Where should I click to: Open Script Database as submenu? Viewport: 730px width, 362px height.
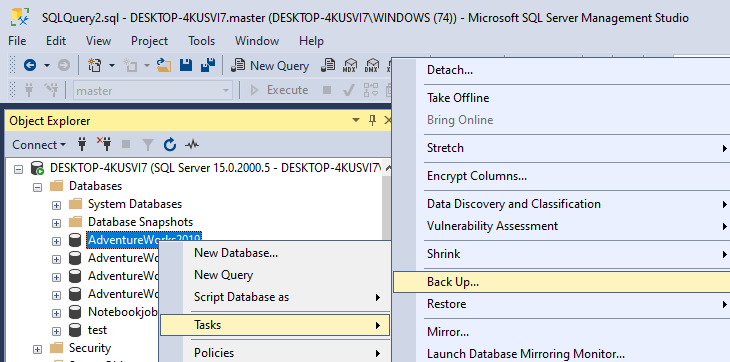[x=275, y=297]
